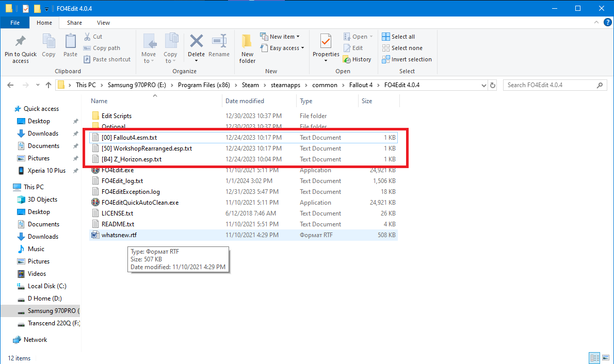
Task: Switch to details view layout
Action: tap(594, 358)
